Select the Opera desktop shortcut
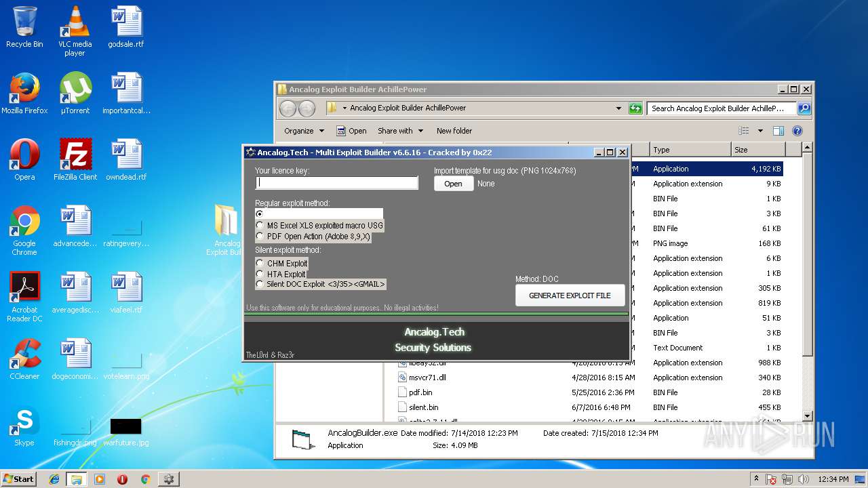Screen dimensions: 868x488 (x=24, y=160)
